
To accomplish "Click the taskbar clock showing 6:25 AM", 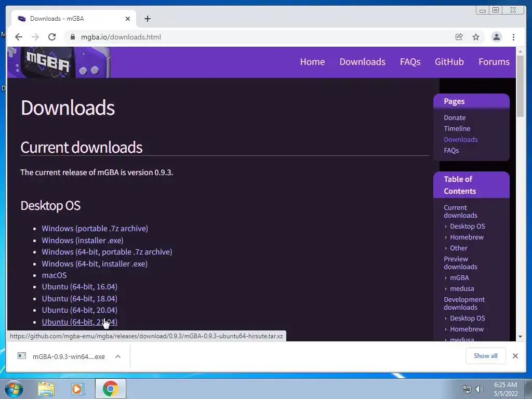I will coord(506,389).
